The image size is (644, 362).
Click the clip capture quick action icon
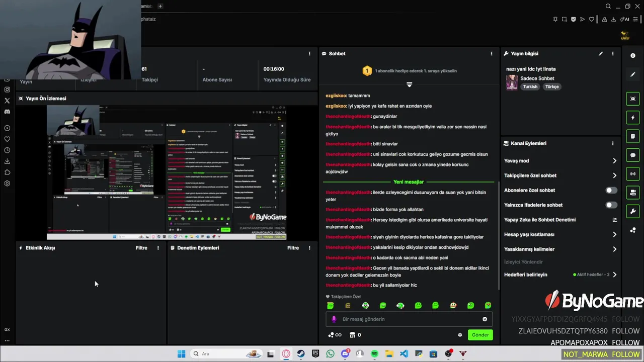point(633,99)
